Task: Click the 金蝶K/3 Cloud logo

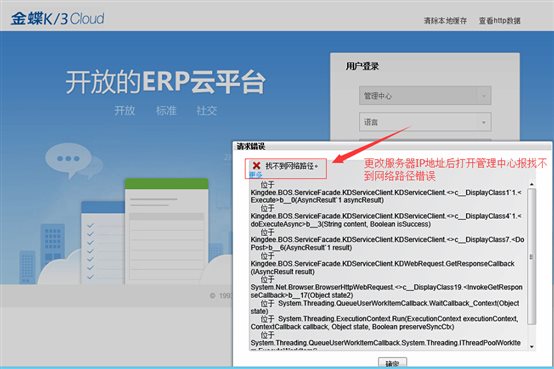Action: pos(57,18)
